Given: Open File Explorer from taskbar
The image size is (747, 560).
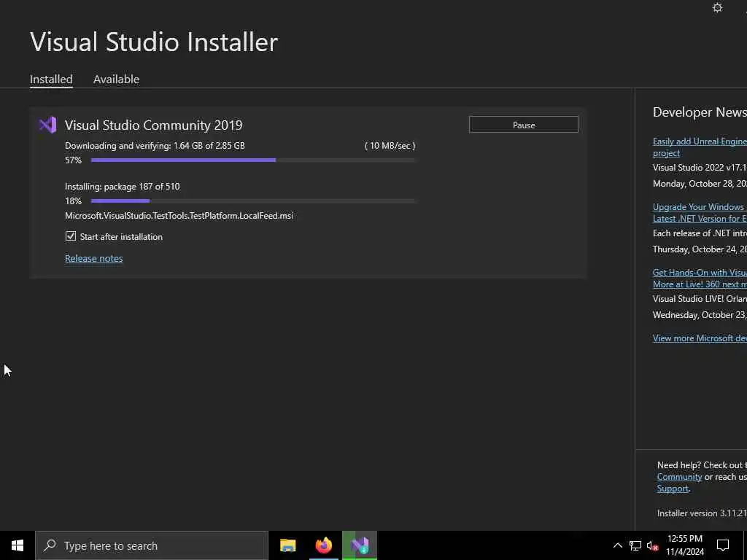Looking at the screenshot, I should (x=287, y=545).
